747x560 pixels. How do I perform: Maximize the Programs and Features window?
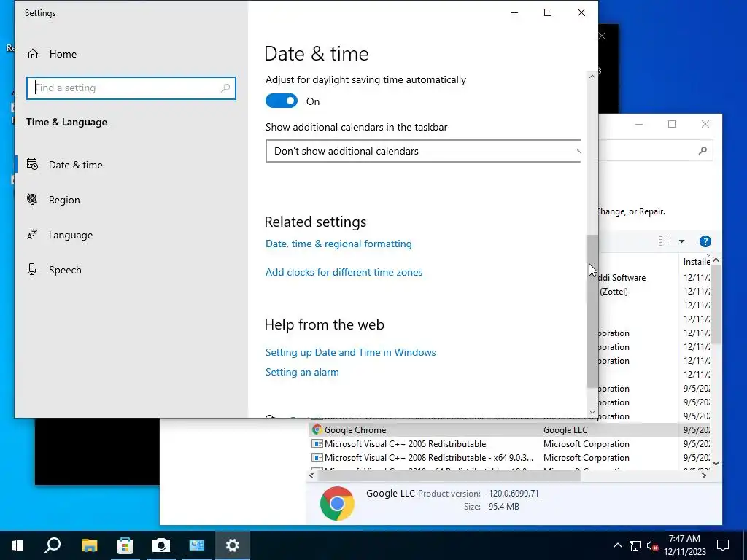(672, 124)
